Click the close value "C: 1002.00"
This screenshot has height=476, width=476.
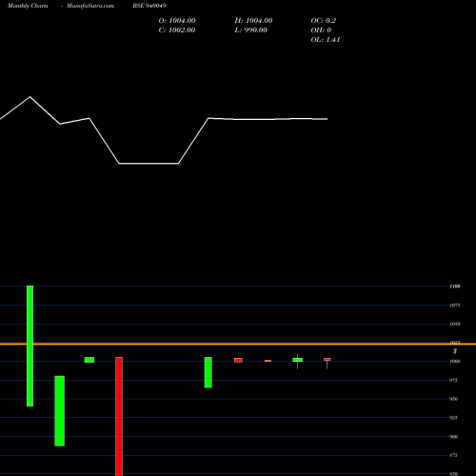pos(177,30)
